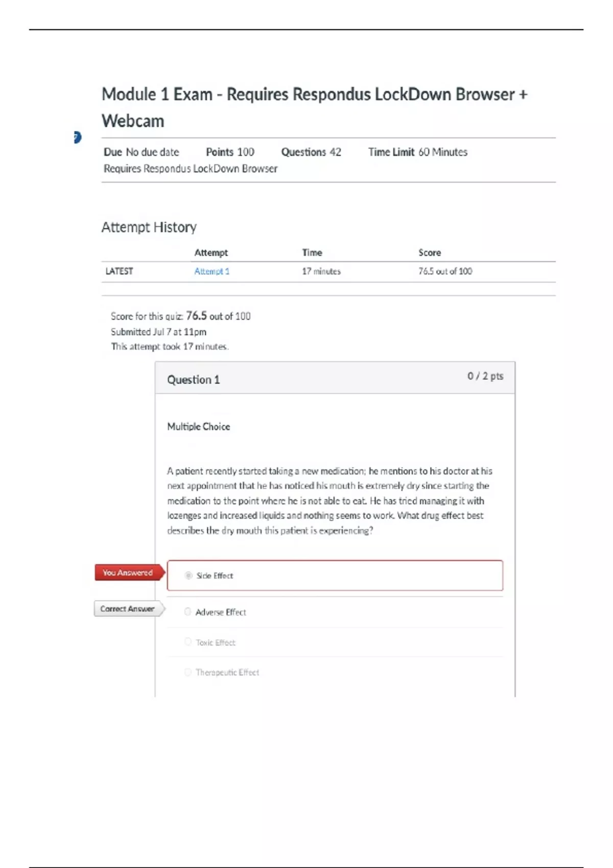Click the Multiple Choice label

tap(198, 426)
